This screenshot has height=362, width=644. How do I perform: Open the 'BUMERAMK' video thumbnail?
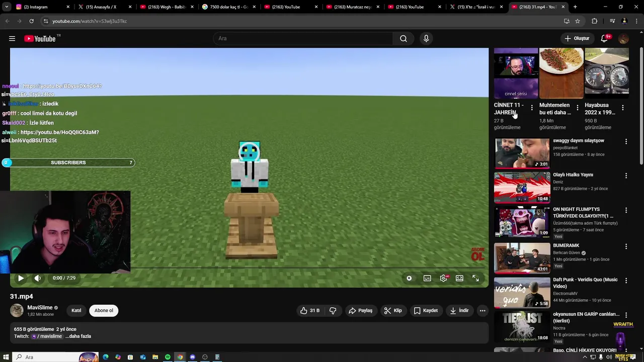522,258
